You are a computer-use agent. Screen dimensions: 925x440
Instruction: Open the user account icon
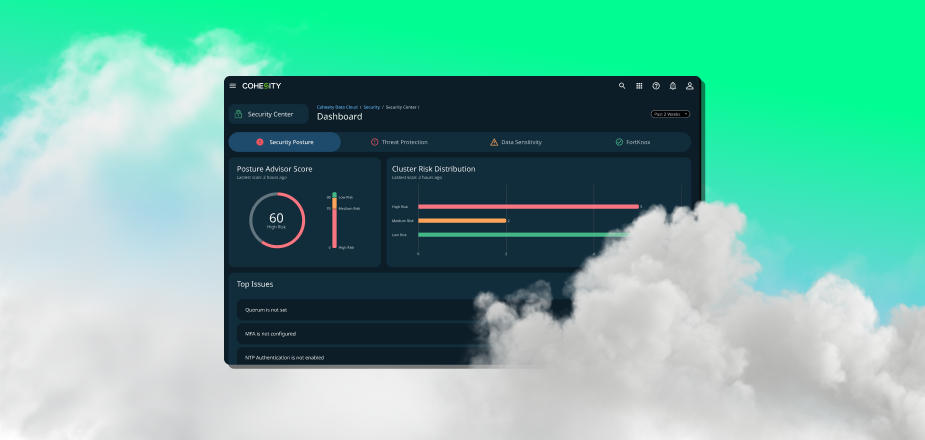pyautogui.click(x=689, y=86)
